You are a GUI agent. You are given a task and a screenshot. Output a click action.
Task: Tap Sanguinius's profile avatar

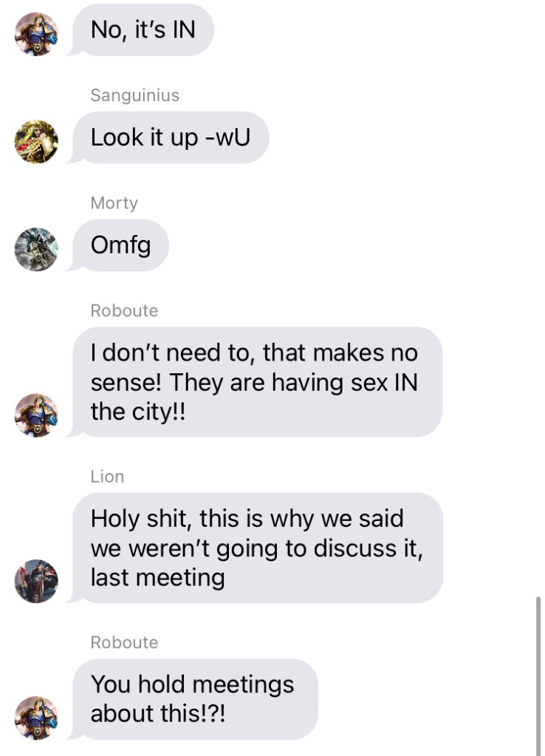[x=36, y=142]
